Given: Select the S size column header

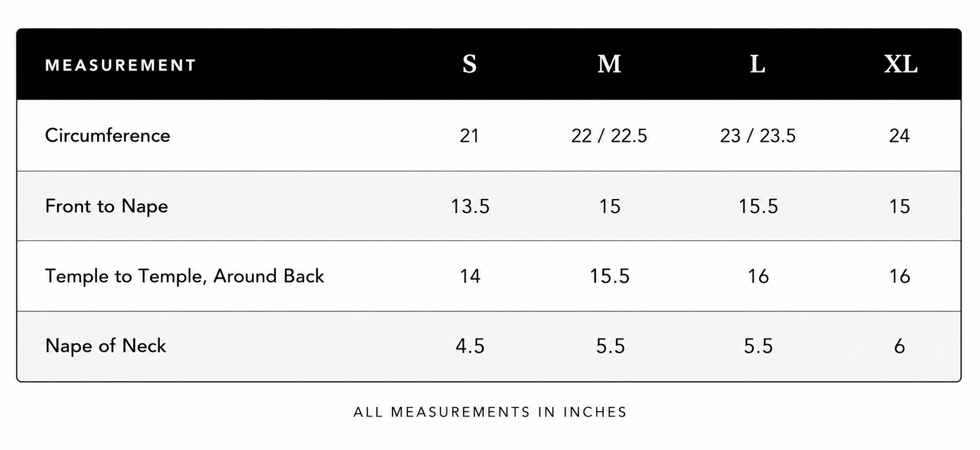Looking at the screenshot, I should pos(469,64).
